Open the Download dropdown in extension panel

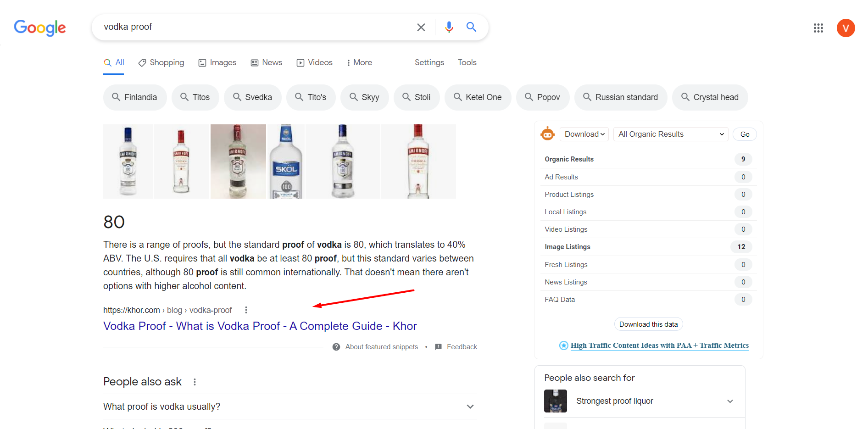point(584,134)
